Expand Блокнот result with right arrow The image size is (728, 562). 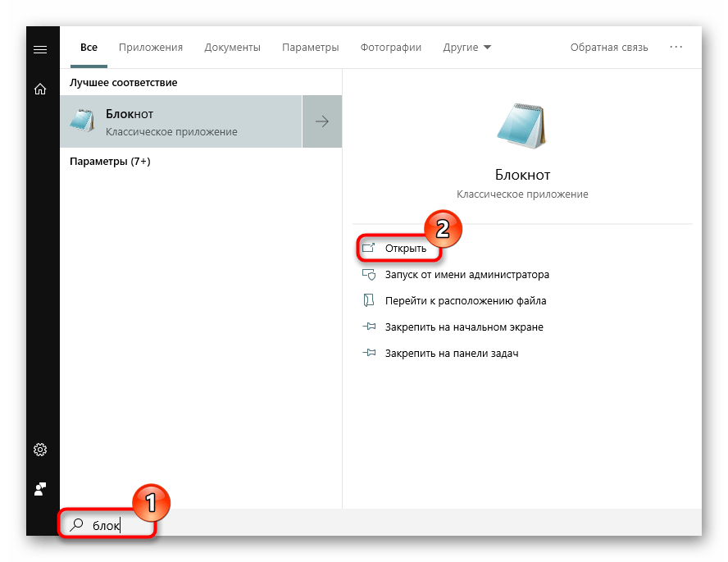click(322, 121)
